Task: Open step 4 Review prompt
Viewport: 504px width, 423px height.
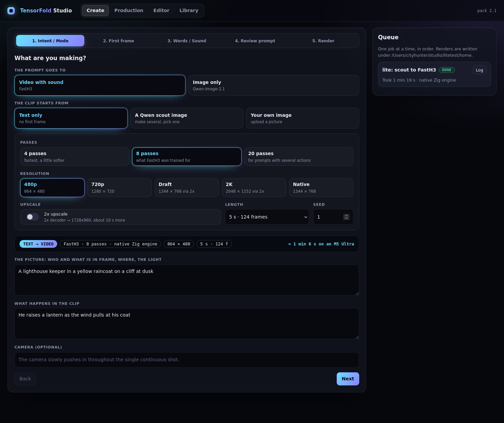Action: [255, 41]
